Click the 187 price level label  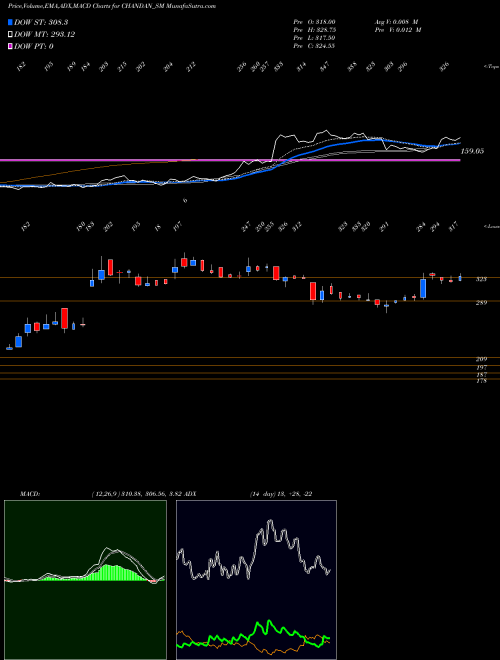tap(481, 374)
